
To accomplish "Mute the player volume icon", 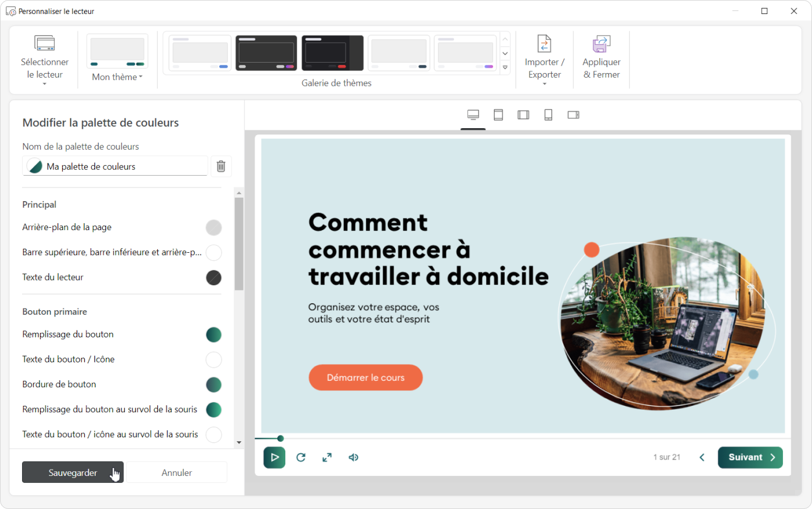I will tap(353, 457).
